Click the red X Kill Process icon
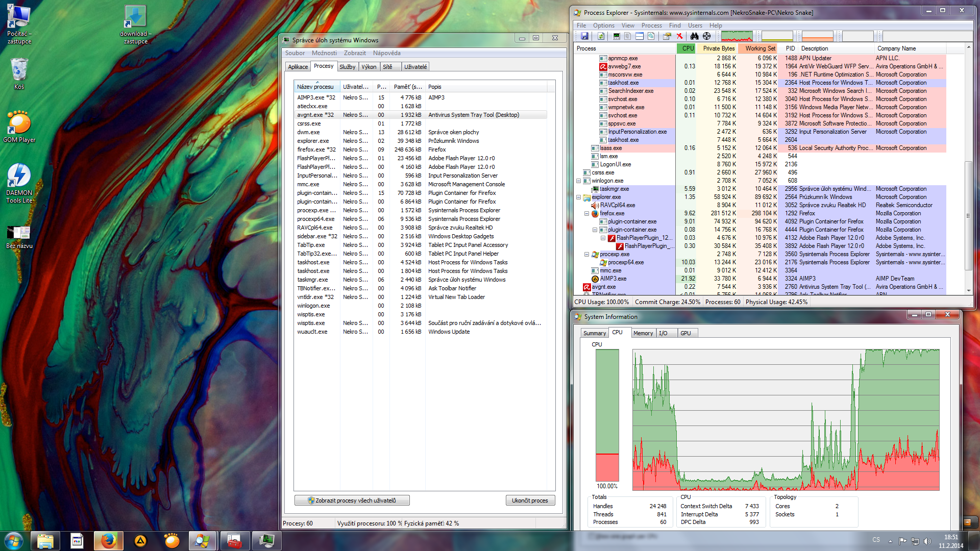 679,36
